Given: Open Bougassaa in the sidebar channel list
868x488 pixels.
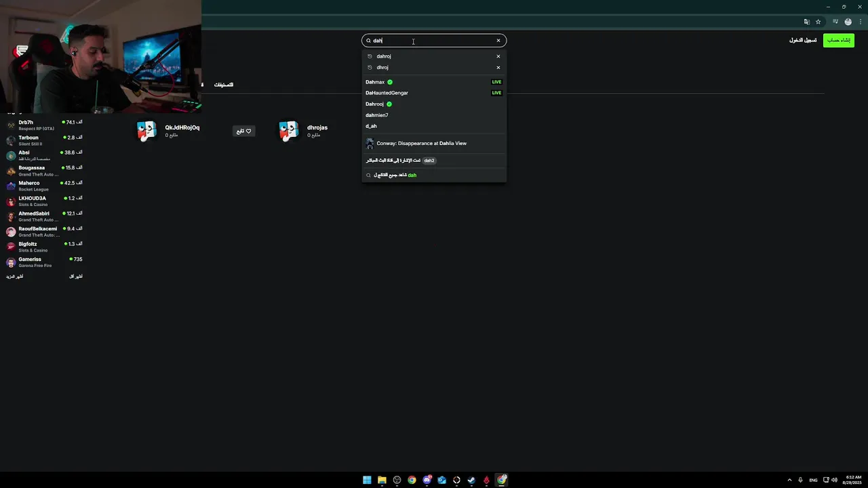Looking at the screenshot, I should click(x=44, y=171).
